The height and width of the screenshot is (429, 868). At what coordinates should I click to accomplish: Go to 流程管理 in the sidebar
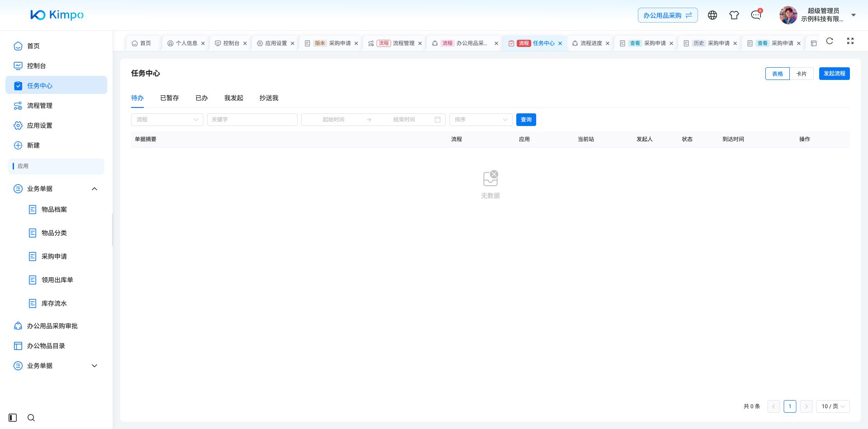[x=56, y=105]
